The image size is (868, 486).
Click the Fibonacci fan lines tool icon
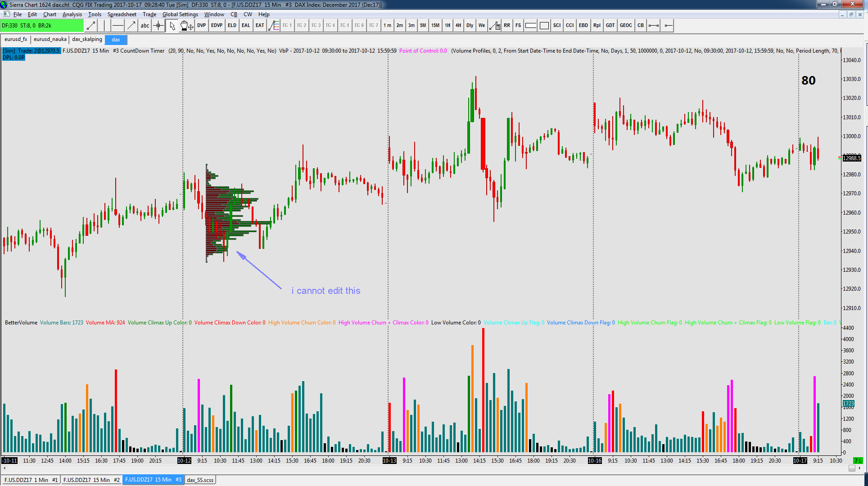point(274,26)
